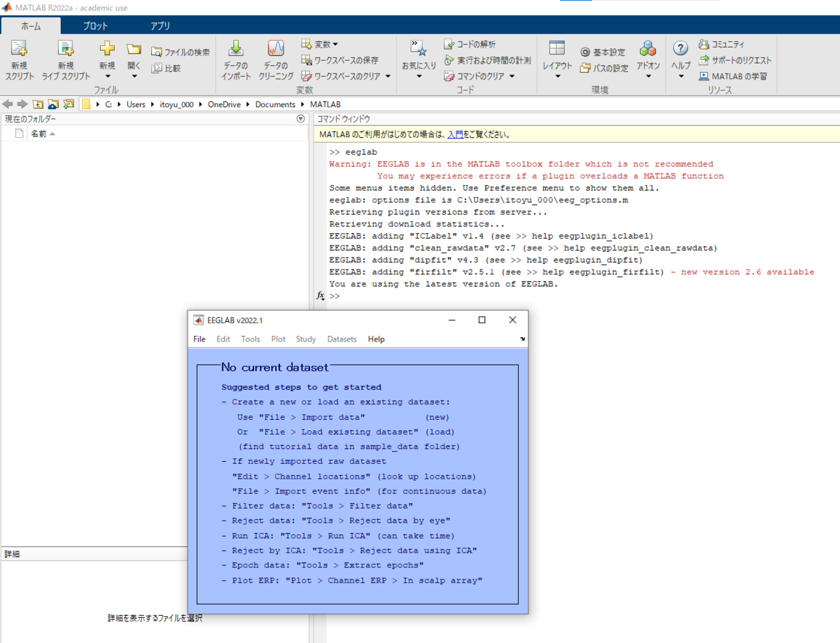Switch to the ホーム ribbon tab
This screenshot has width=840, height=643.
pyautogui.click(x=31, y=26)
